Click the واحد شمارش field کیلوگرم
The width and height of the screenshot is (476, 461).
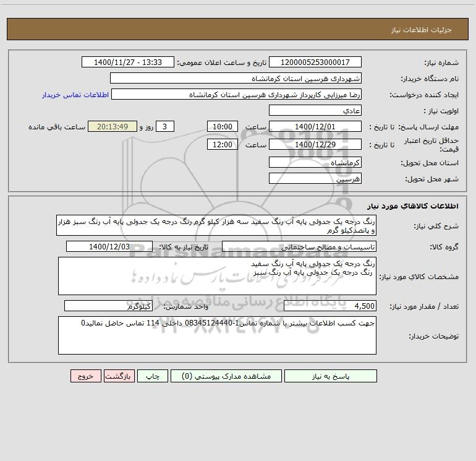[108, 306]
